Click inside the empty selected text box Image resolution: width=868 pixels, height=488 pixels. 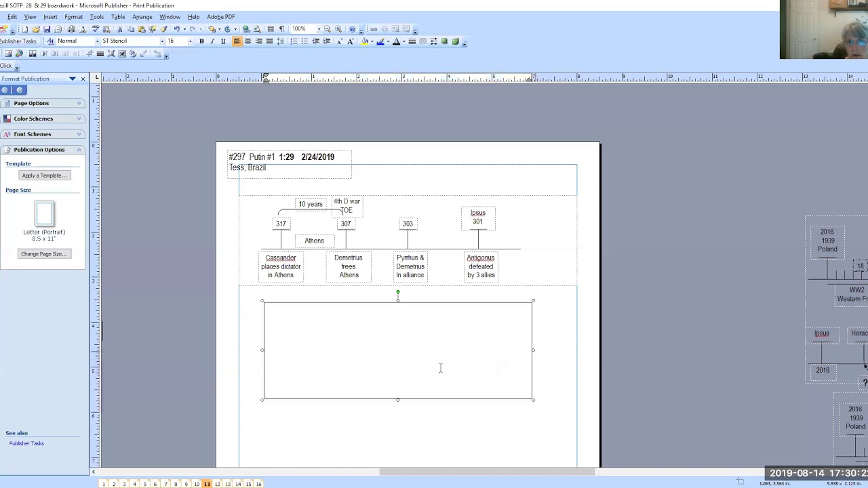397,350
